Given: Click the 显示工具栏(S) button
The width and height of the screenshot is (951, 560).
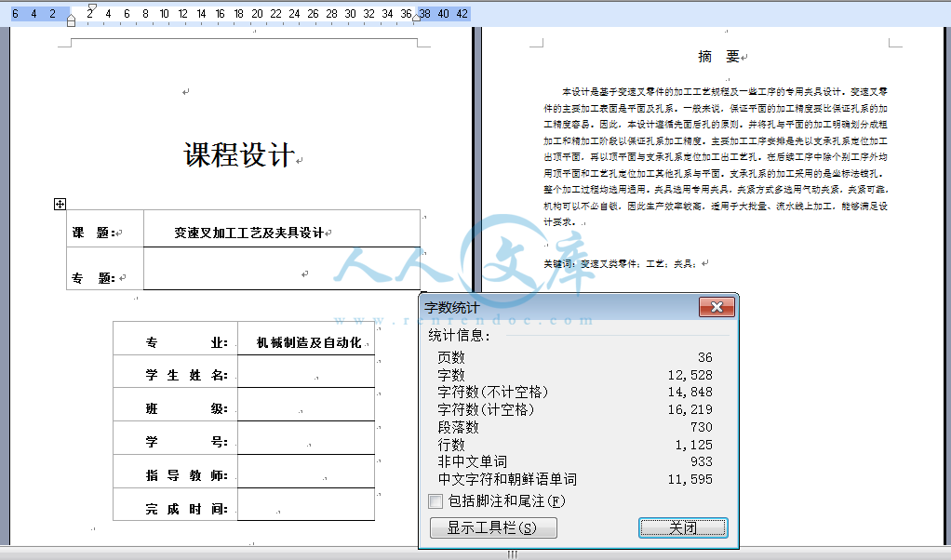Looking at the screenshot, I should (493, 527).
